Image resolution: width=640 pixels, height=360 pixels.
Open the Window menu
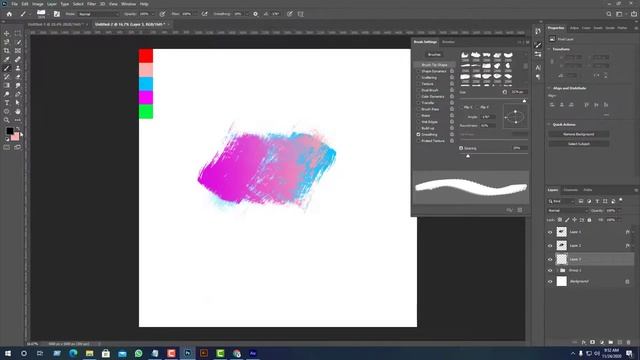[129, 4]
